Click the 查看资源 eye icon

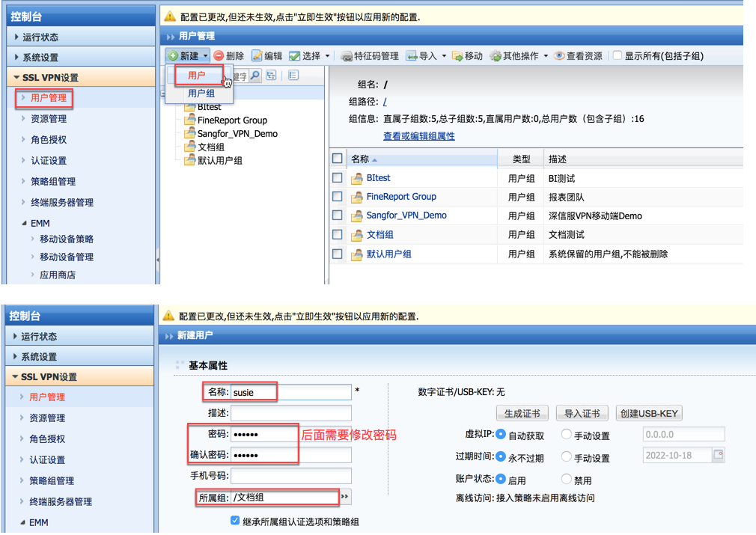[559, 56]
